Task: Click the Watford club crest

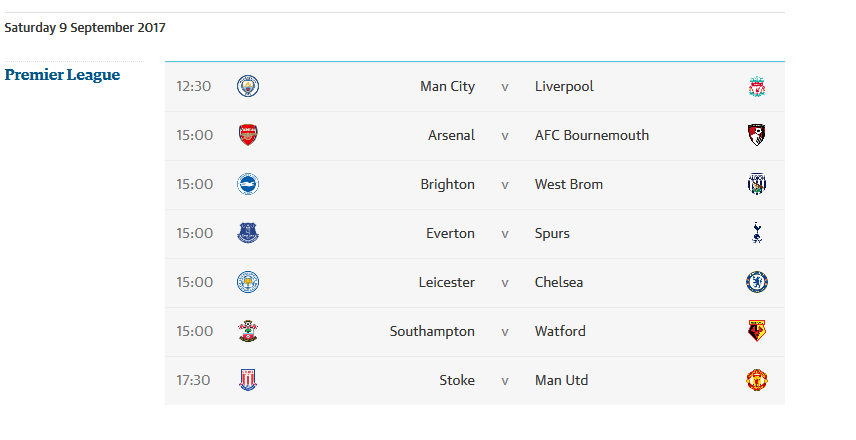Action: (x=757, y=332)
